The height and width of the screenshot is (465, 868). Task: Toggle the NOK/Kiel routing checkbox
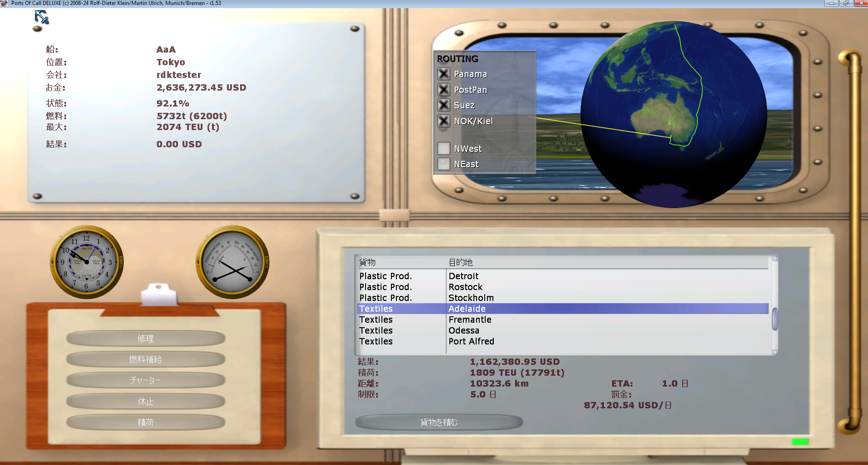coord(444,121)
